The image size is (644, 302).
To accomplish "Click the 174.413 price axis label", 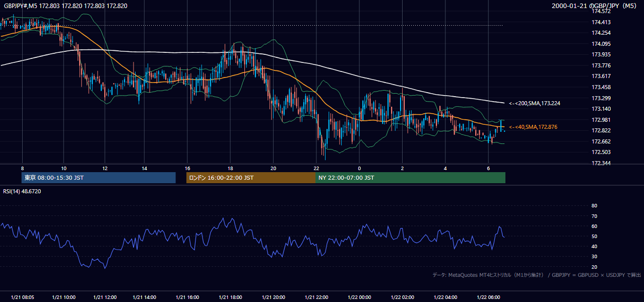I will pyautogui.click(x=601, y=22).
